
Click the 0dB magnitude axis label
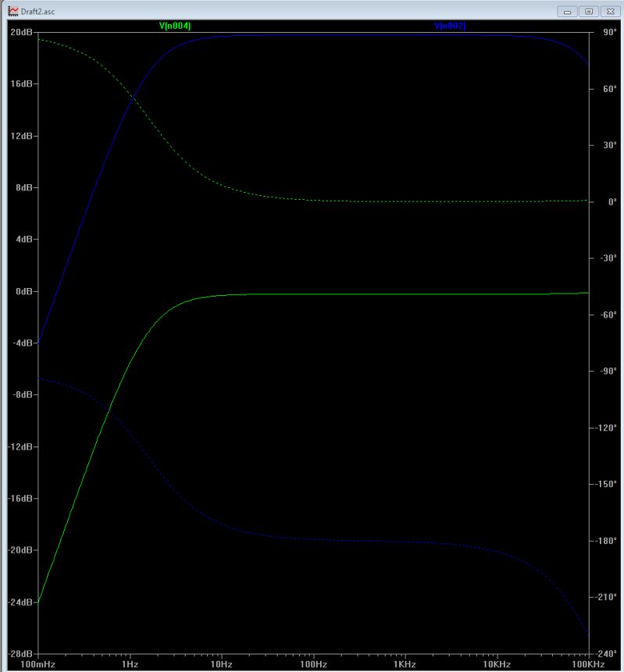pos(24,291)
